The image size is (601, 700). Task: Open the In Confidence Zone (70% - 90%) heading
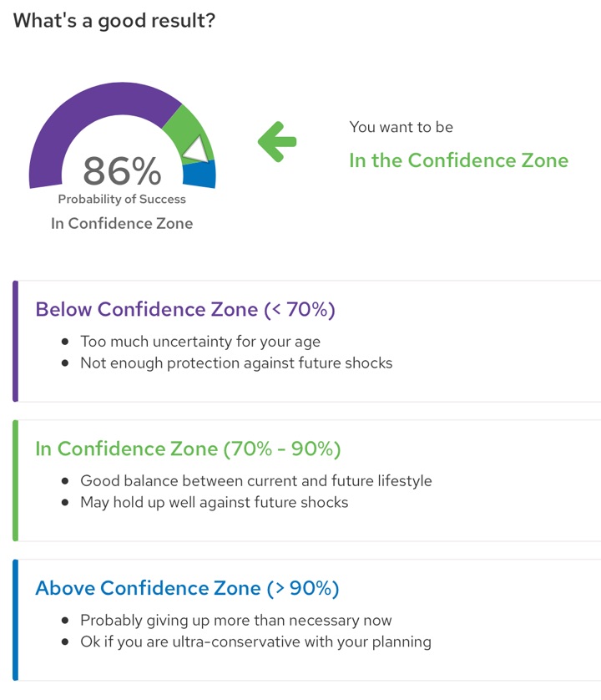[188, 449]
